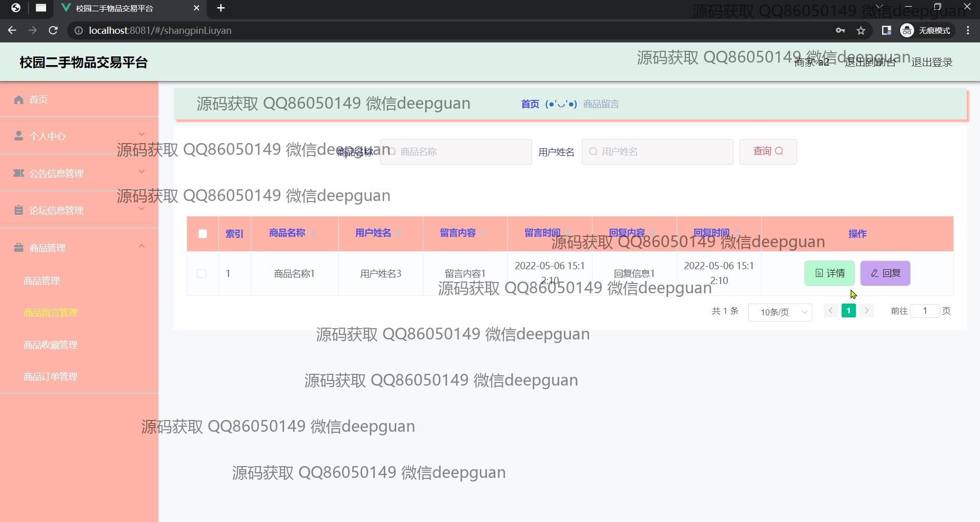Toggle the select-all checkbox in table header
The height and width of the screenshot is (522, 980).
(203, 234)
